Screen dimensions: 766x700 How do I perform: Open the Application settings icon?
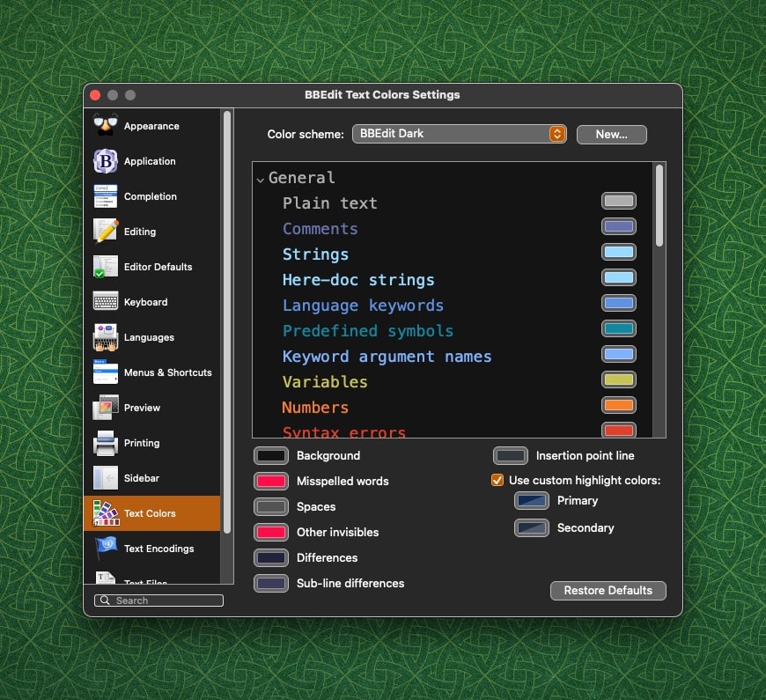(106, 161)
